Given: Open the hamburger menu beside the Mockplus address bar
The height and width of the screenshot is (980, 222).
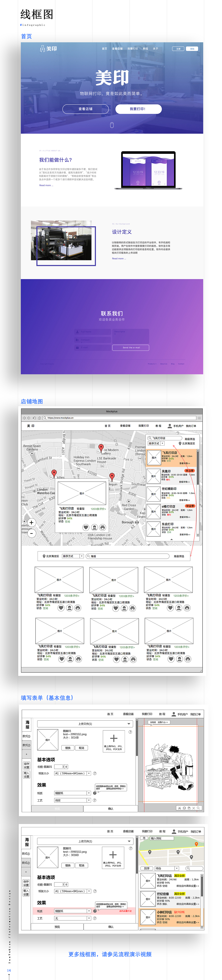Looking at the screenshot, I should [x=199, y=418].
